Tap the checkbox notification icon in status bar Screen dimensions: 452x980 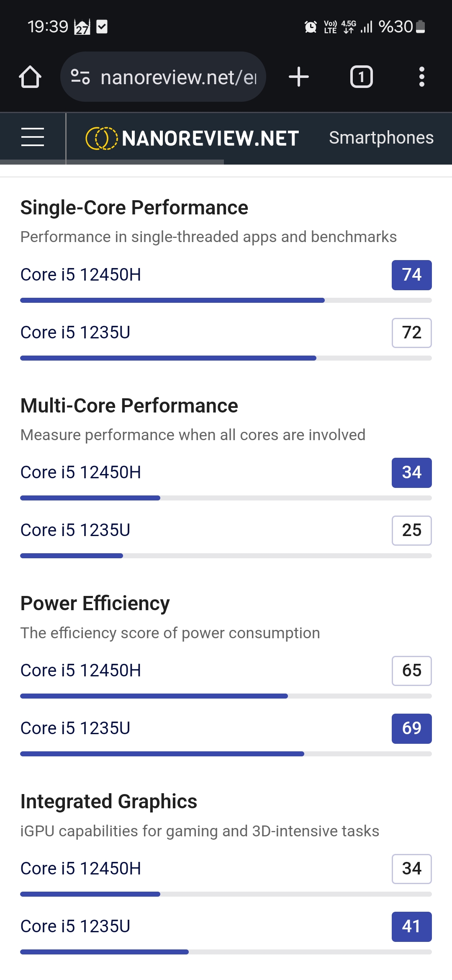tap(102, 27)
